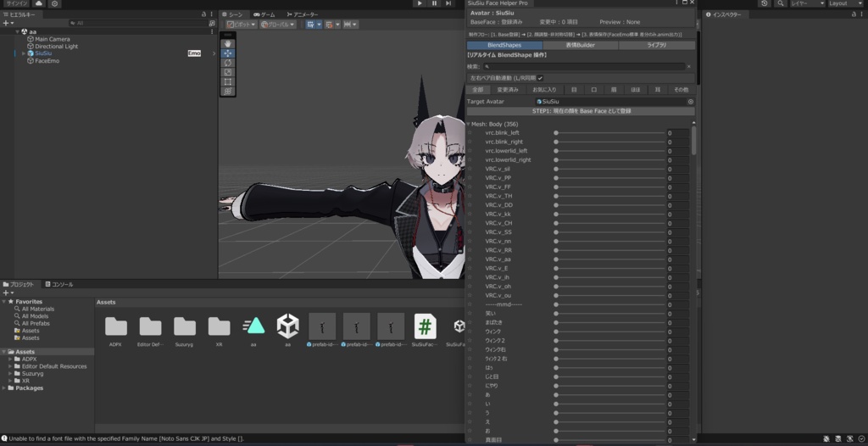This screenshot has width=868, height=446.
Task: Expand the Packages folder in project tree
Action: [4, 387]
